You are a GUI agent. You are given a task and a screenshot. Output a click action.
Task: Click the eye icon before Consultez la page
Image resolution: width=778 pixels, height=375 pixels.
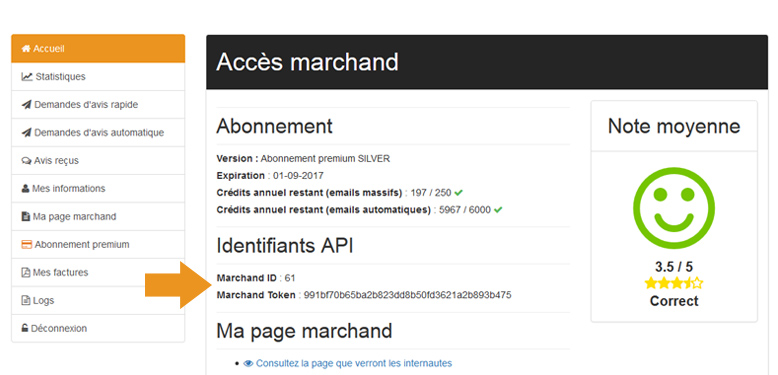249,364
